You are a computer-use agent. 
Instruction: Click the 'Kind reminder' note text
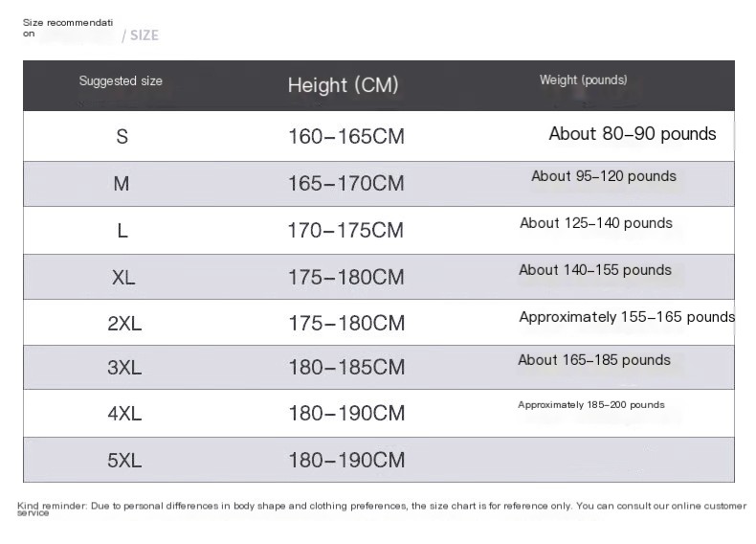point(381,506)
